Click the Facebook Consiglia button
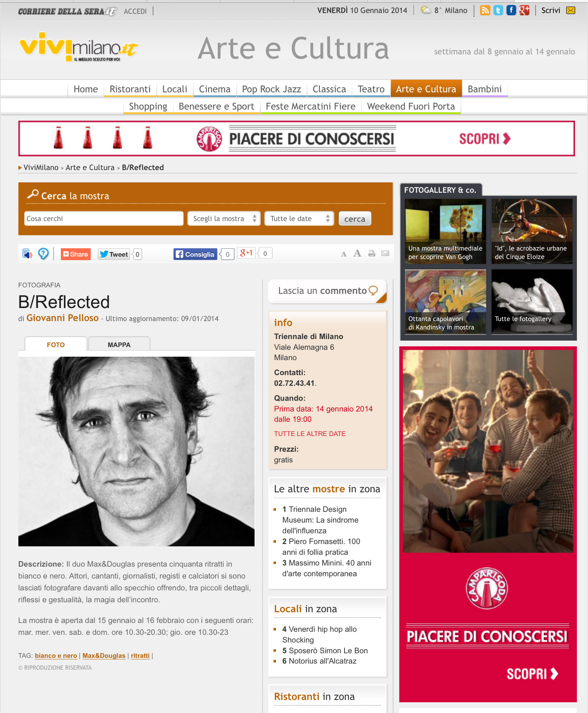Image resolution: width=588 pixels, height=713 pixels. [x=195, y=254]
